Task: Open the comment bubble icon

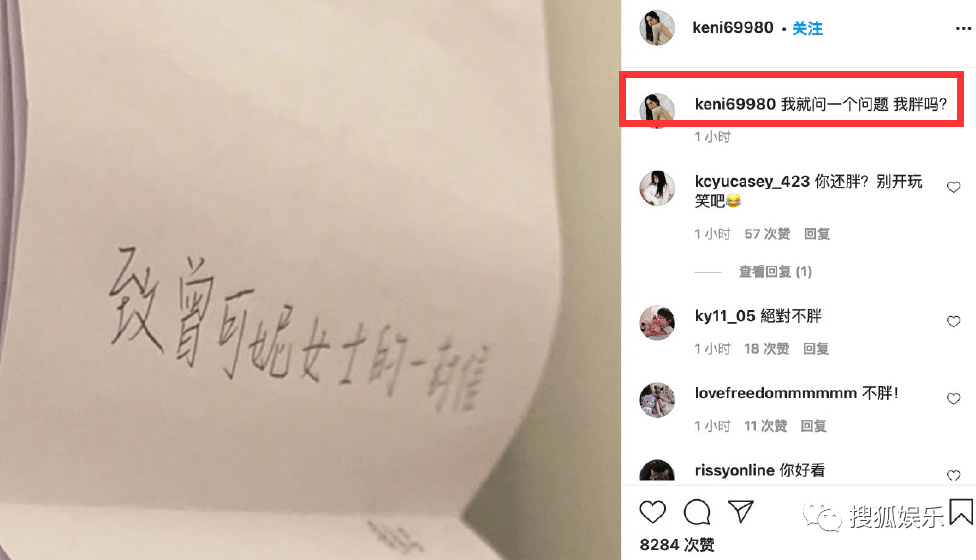Action: (x=697, y=512)
